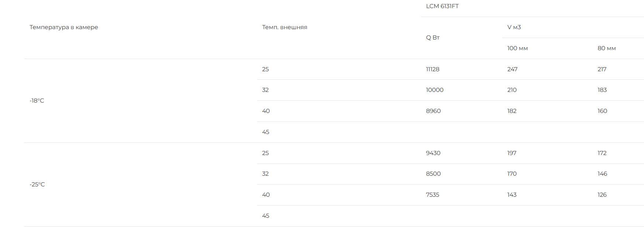Screen dimensions: 644x227
Task: Click the V м3 header cell
Action: click(x=514, y=27)
